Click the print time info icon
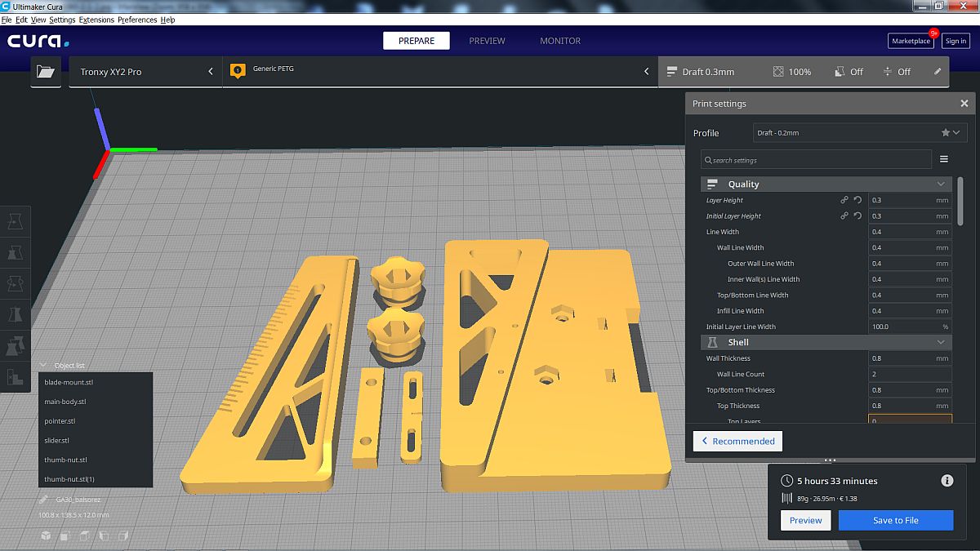Viewport: 980px width, 551px height. (x=947, y=481)
